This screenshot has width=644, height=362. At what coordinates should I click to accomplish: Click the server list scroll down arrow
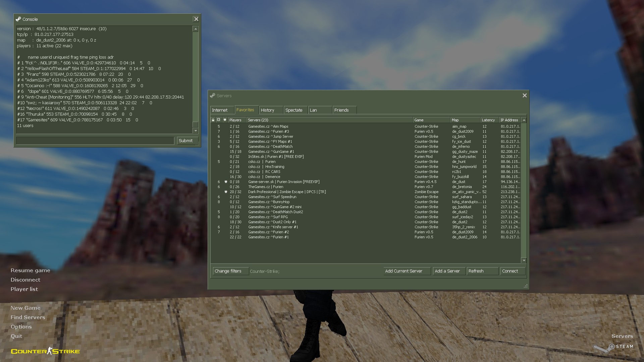(524, 260)
